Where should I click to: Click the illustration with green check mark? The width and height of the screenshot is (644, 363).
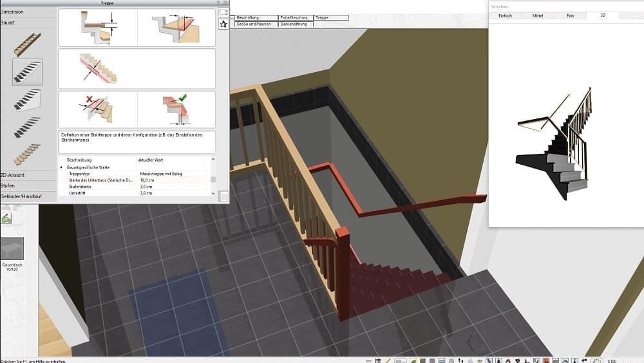176,109
